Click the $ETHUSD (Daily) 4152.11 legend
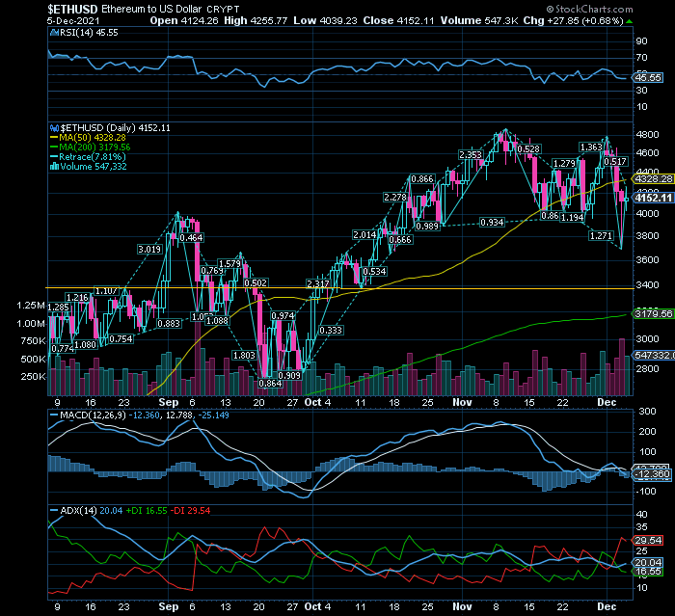This screenshot has width=675, height=616. tap(116, 128)
